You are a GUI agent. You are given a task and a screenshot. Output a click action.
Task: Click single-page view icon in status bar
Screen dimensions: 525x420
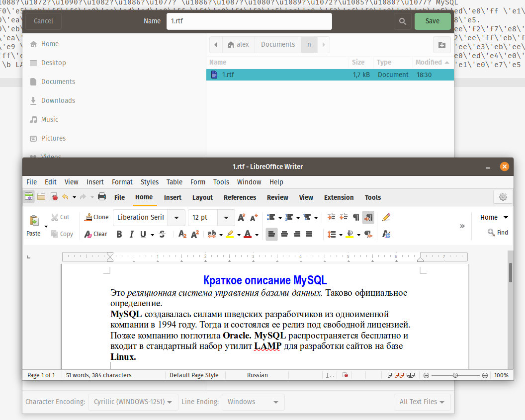point(389,375)
